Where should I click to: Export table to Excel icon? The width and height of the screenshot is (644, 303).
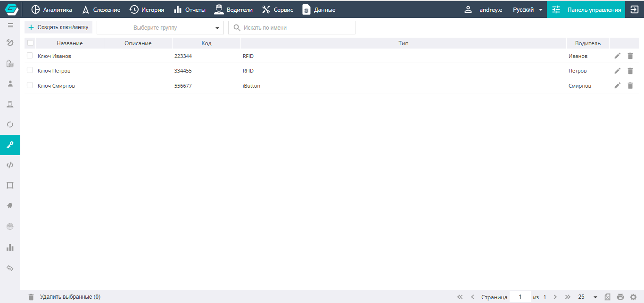(608, 297)
